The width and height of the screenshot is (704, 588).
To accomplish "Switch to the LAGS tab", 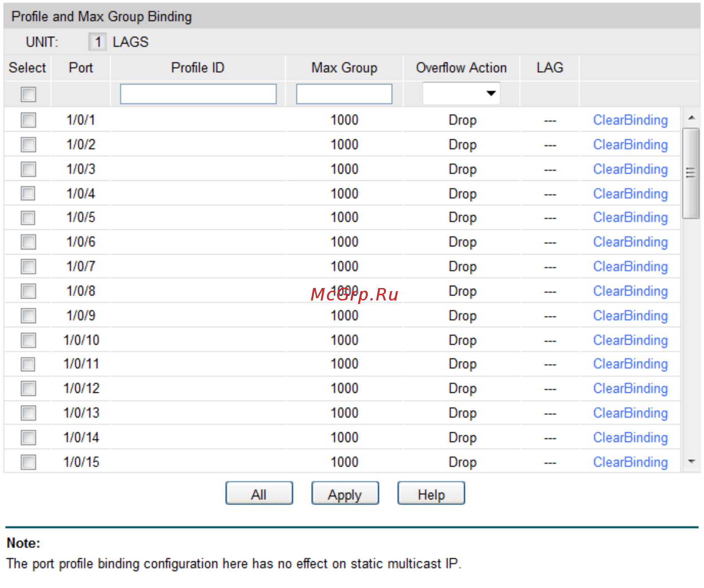I will click(130, 42).
